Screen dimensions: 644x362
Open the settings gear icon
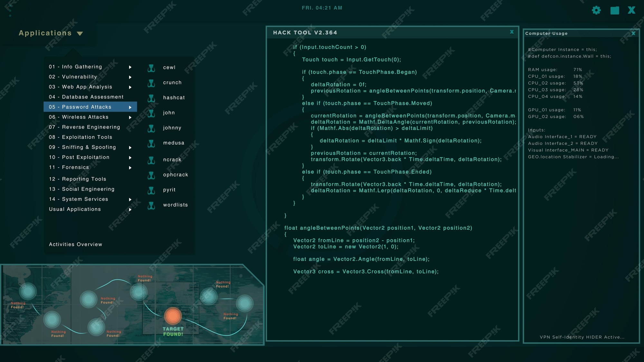click(x=596, y=10)
